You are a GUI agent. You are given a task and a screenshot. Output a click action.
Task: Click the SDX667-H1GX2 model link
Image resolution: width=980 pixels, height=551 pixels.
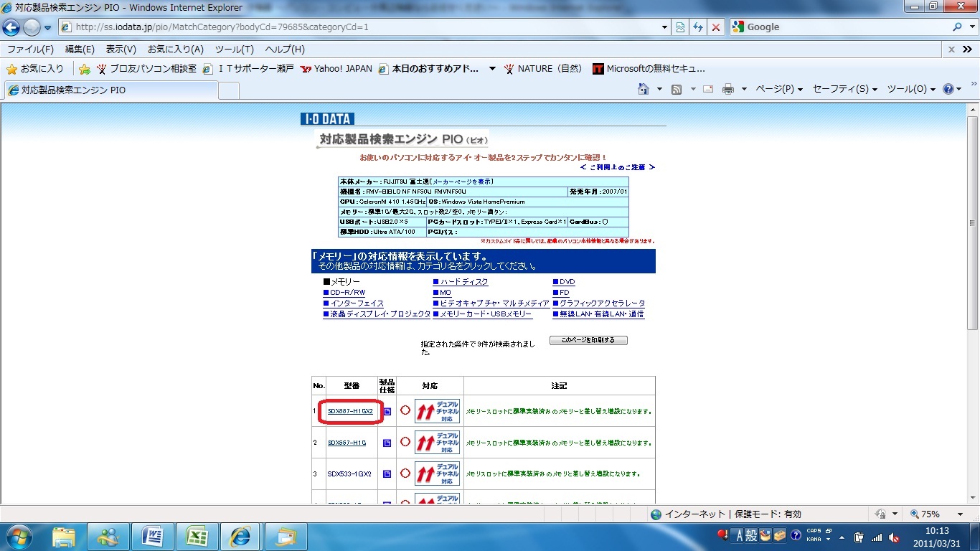click(351, 412)
